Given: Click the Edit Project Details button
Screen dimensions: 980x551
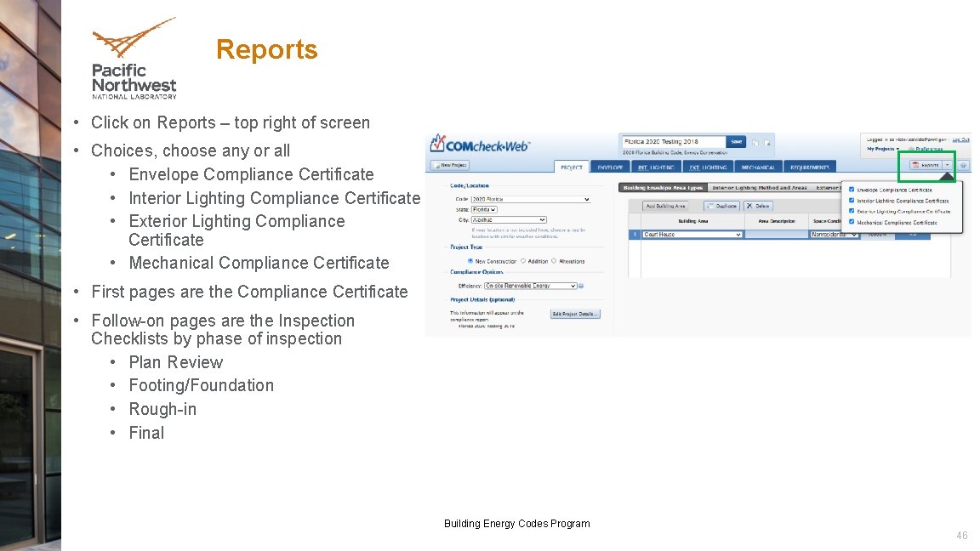Looking at the screenshot, I should tap(575, 314).
